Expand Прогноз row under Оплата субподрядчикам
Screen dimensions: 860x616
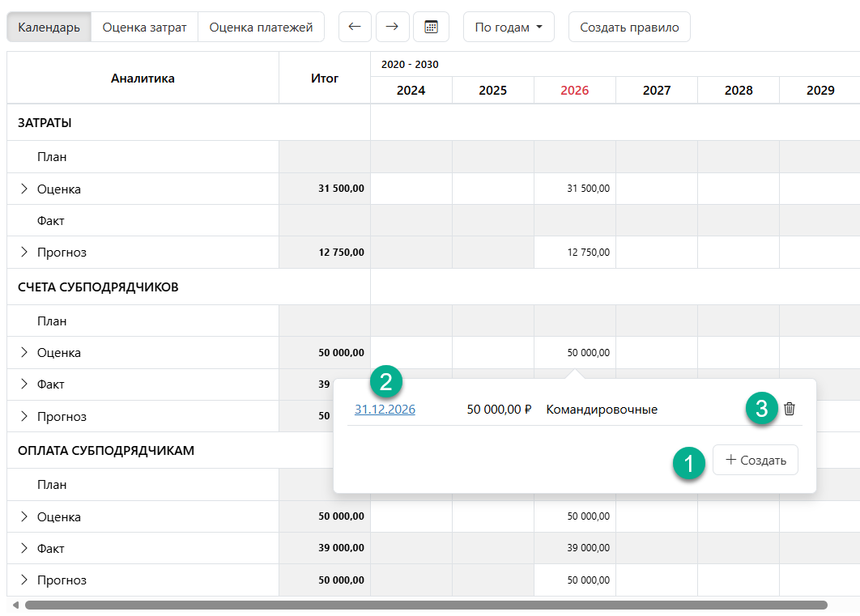[x=23, y=580]
